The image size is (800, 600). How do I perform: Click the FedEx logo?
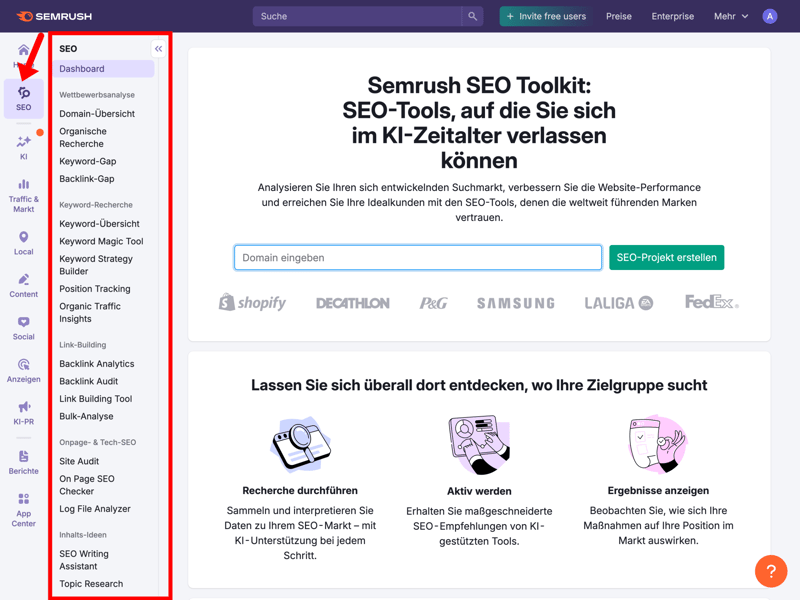(712, 302)
